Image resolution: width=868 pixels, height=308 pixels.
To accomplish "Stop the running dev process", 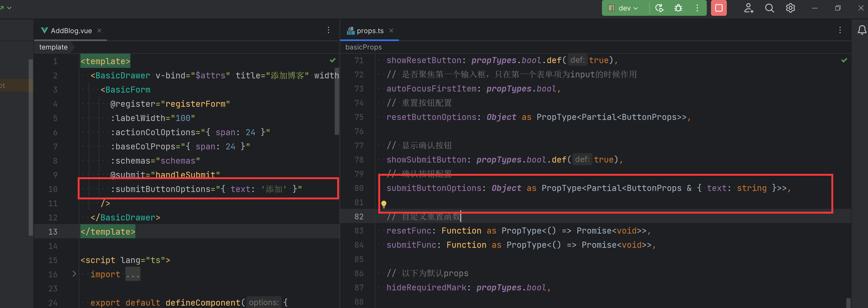I will [x=719, y=8].
